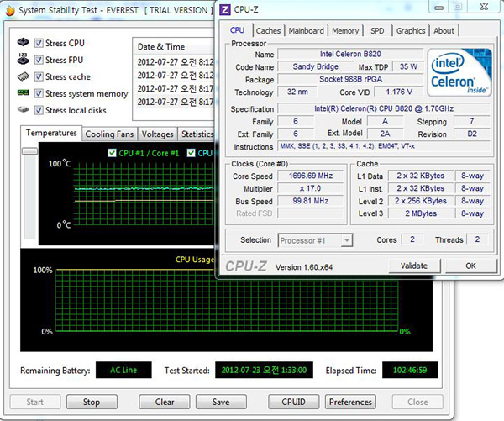Open the CPUID button in EVEREST
The image size is (504, 421).
(293, 402)
